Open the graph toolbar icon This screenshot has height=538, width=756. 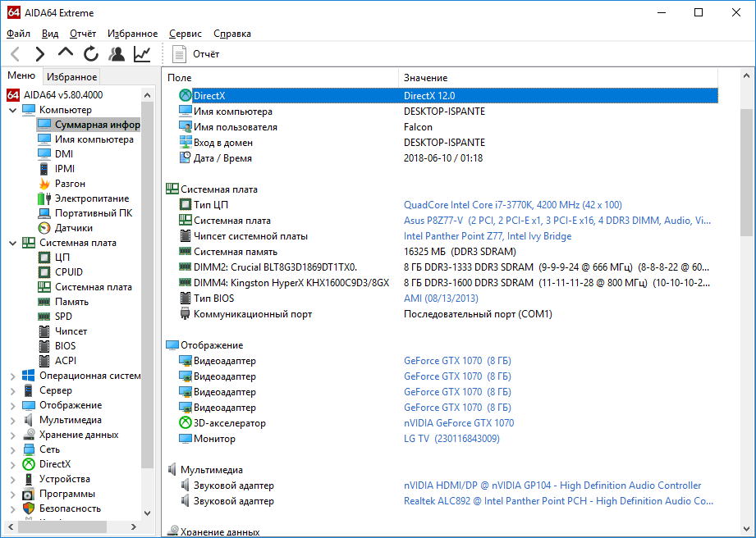(x=142, y=54)
